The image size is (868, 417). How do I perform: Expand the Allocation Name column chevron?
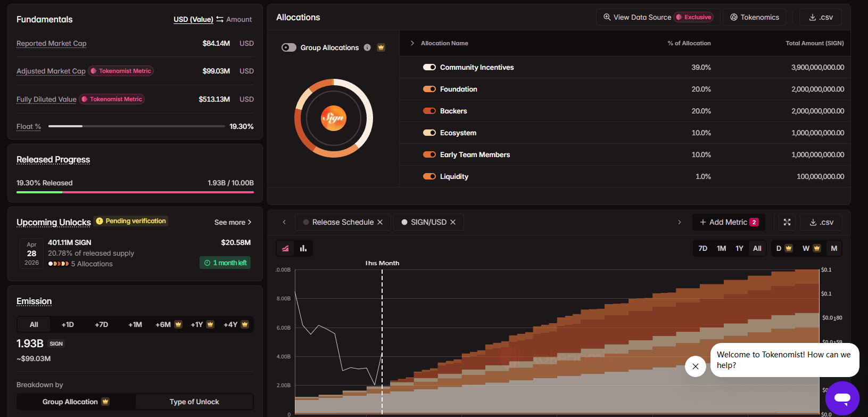[x=412, y=43]
